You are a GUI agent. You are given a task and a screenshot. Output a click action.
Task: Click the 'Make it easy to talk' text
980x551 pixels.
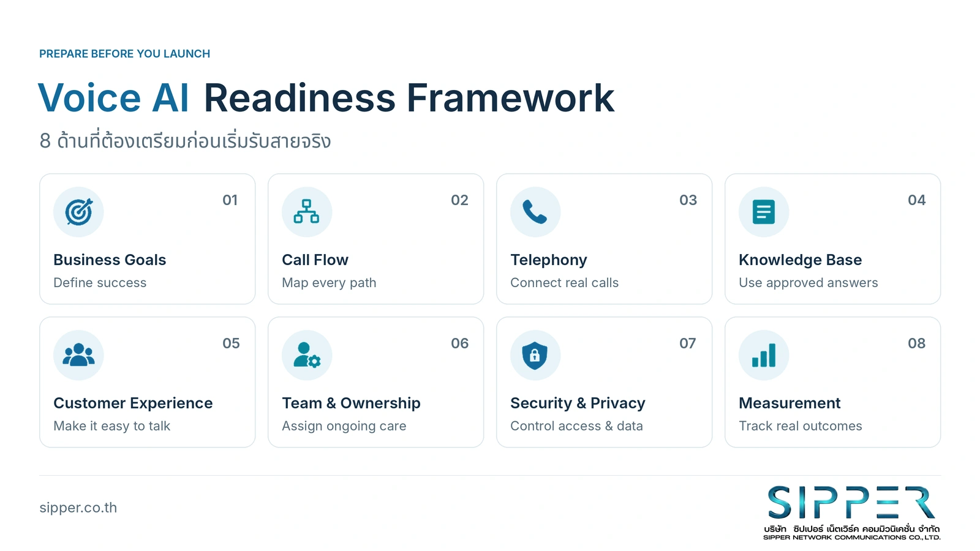point(111,426)
